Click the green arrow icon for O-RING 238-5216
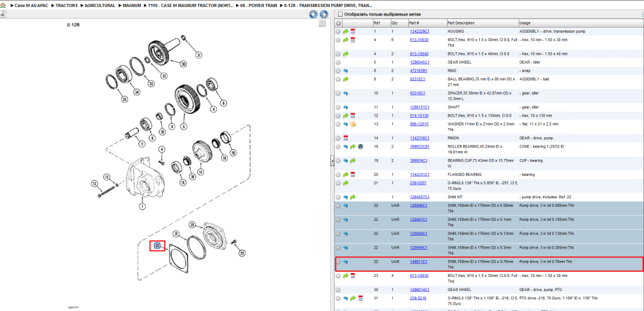The width and height of the screenshot is (644, 311). click(353, 298)
